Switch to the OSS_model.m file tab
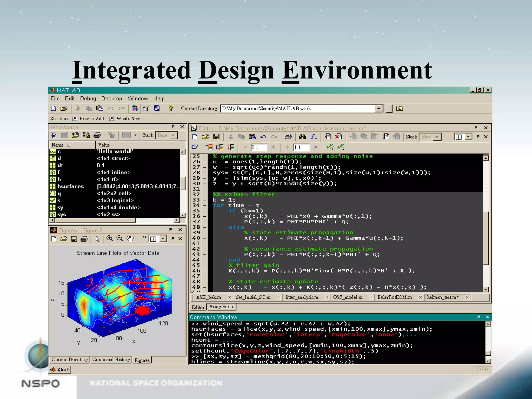 coord(348,297)
